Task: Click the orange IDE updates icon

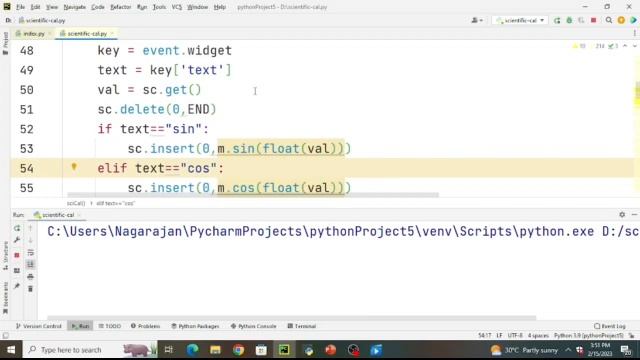Action: click(x=621, y=20)
